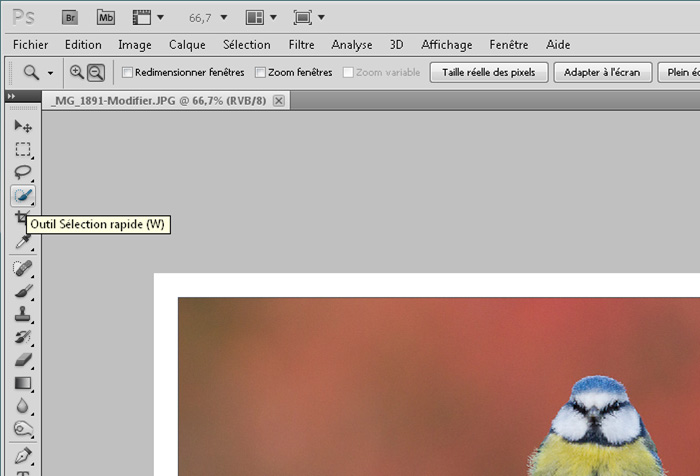This screenshot has width=700, height=476.
Task: Open the Filtre menu
Action: coord(301,45)
